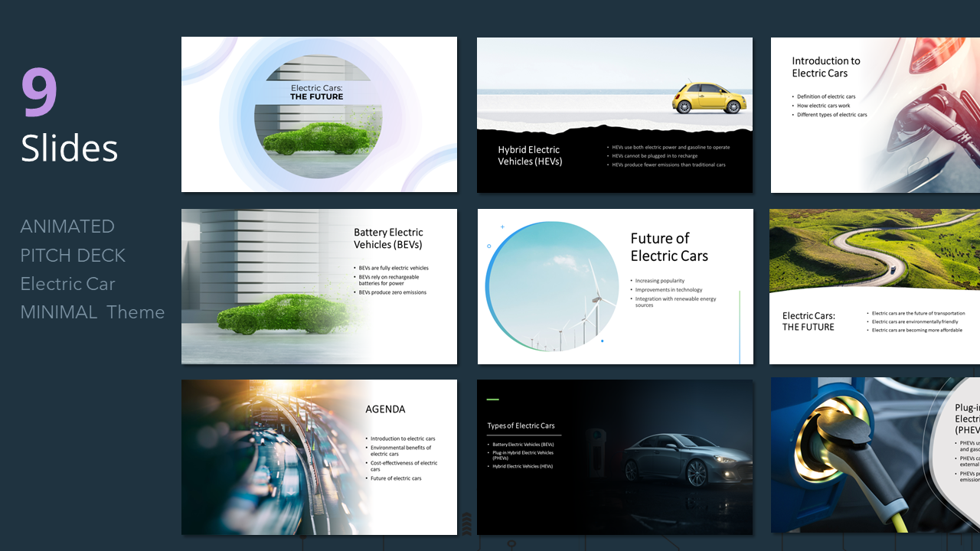Select the Types of Electric Cars slide
980x551 pixels.
coord(615,457)
